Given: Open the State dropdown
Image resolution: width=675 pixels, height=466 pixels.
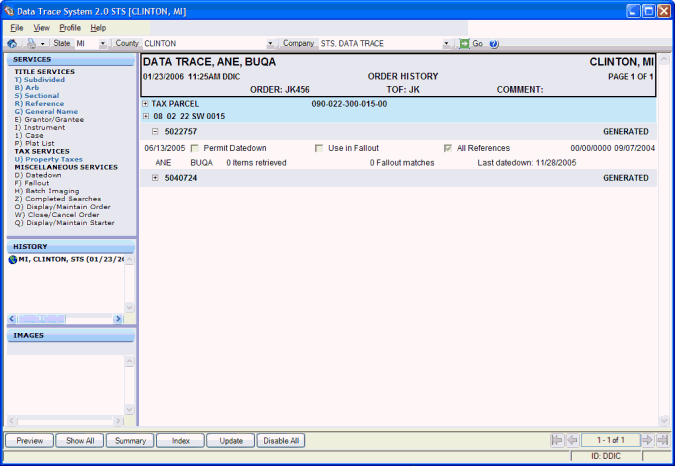Looking at the screenshot, I should coord(103,43).
